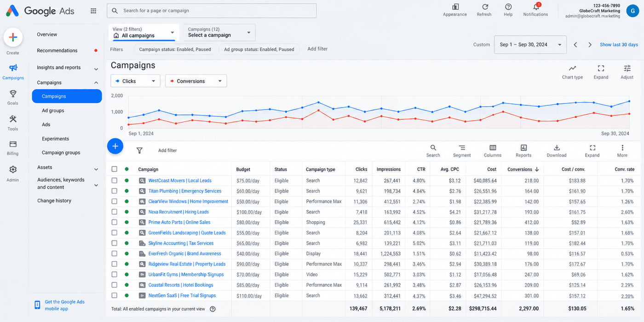Click the account avatar G

point(633,11)
